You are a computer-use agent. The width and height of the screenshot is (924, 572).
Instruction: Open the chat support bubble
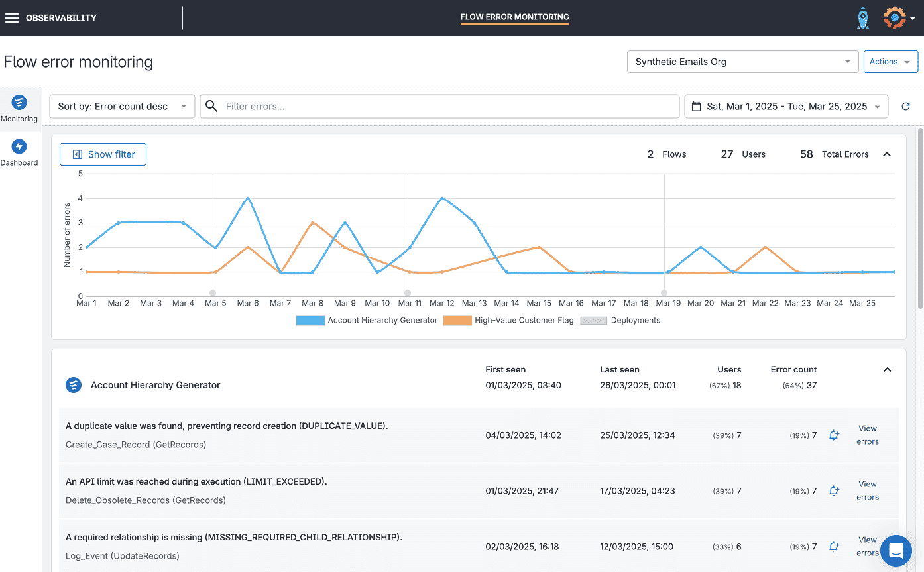pos(896,550)
